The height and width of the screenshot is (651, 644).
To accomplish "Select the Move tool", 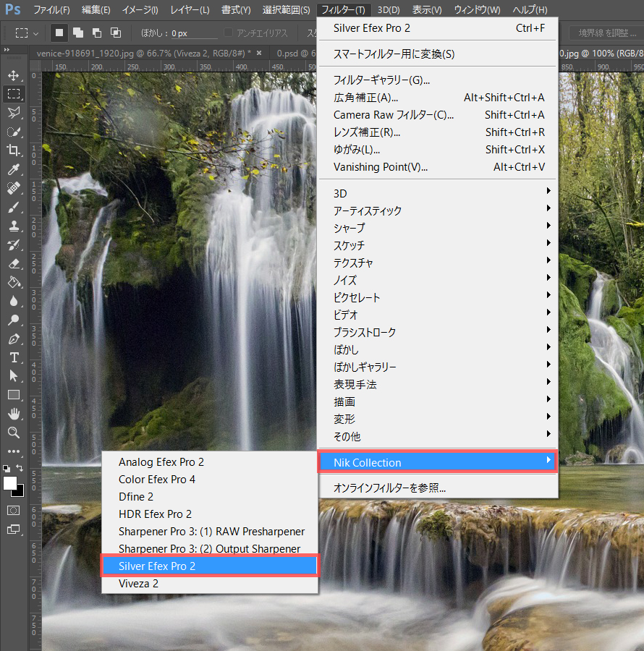I will pyautogui.click(x=14, y=75).
